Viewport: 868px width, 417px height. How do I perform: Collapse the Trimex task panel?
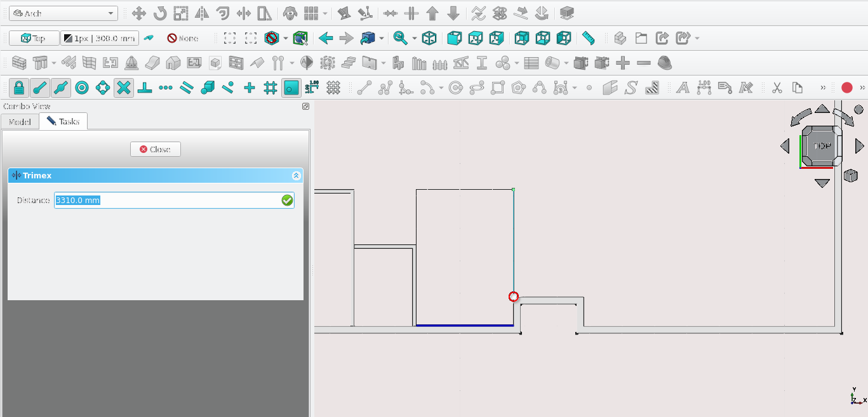[x=295, y=176]
